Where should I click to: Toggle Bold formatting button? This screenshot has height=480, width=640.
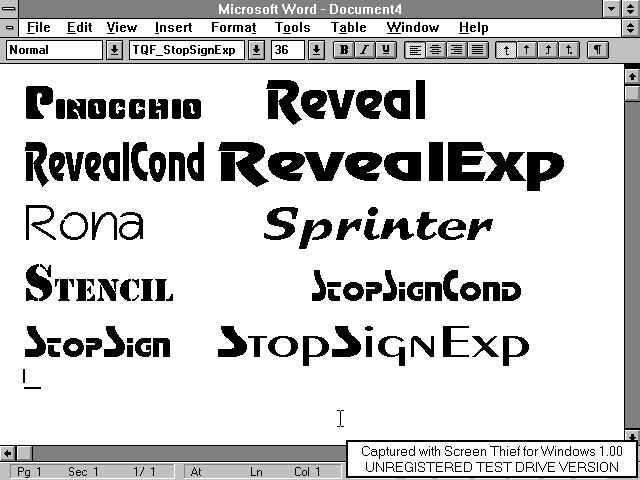pyautogui.click(x=343, y=50)
